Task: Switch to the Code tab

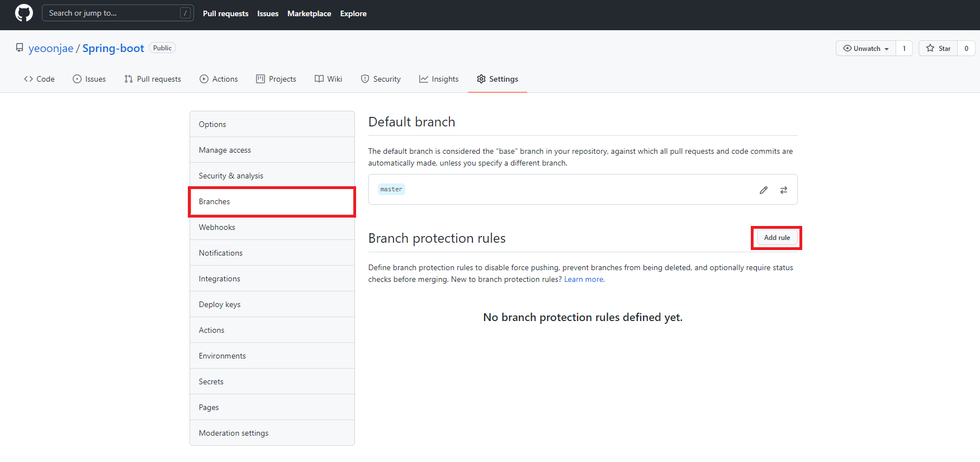Action: [39, 79]
